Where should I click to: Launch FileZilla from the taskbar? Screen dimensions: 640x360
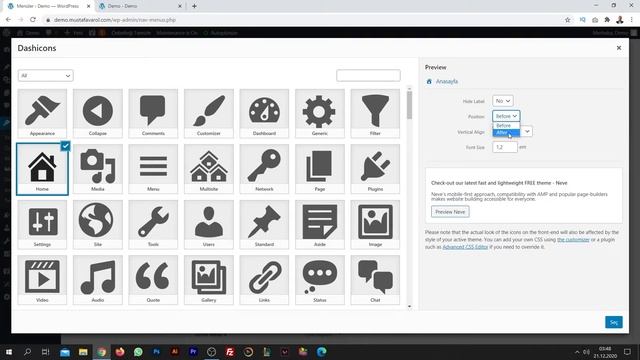point(230,352)
